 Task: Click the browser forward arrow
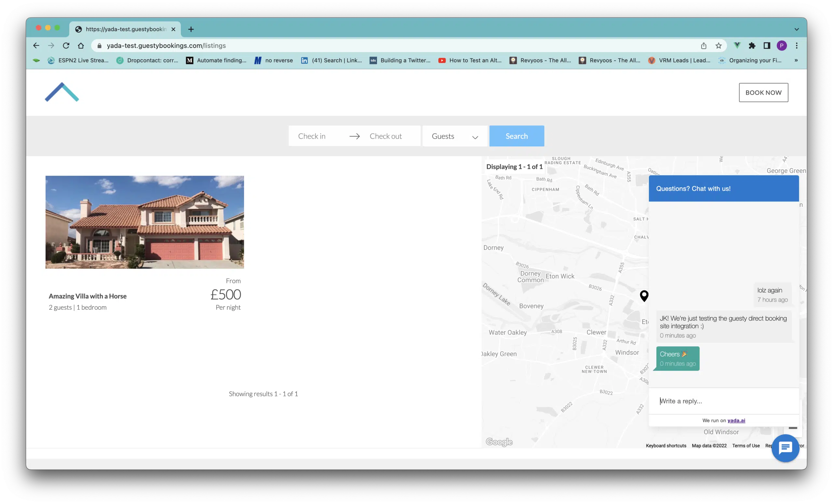tap(51, 45)
